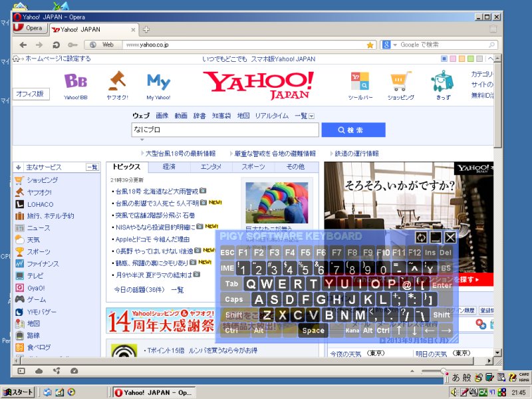Focus the Google search field
The image size is (532, 399).
(x=443, y=45)
